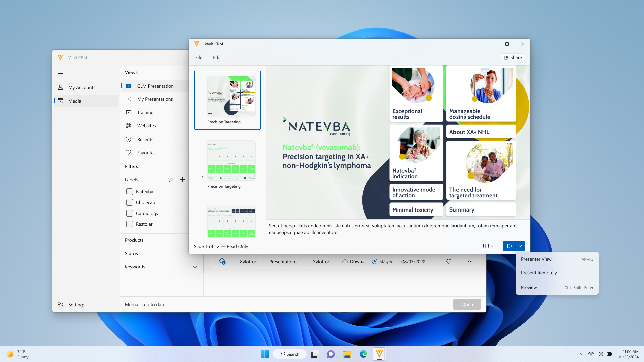Image resolution: width=644 pixels, height=362 pixels.
Task: Favorite the Xylofroof row with the heart icon
Action: point(449,262)
